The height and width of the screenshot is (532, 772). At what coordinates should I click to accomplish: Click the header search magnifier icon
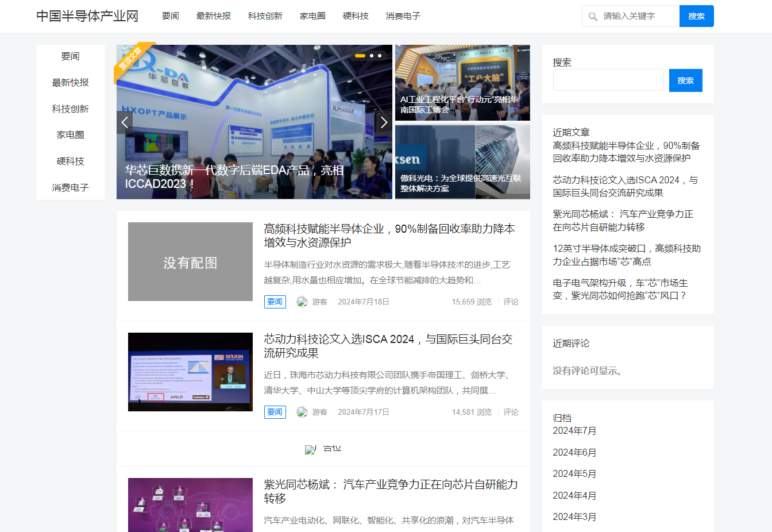tap(593, 16)
